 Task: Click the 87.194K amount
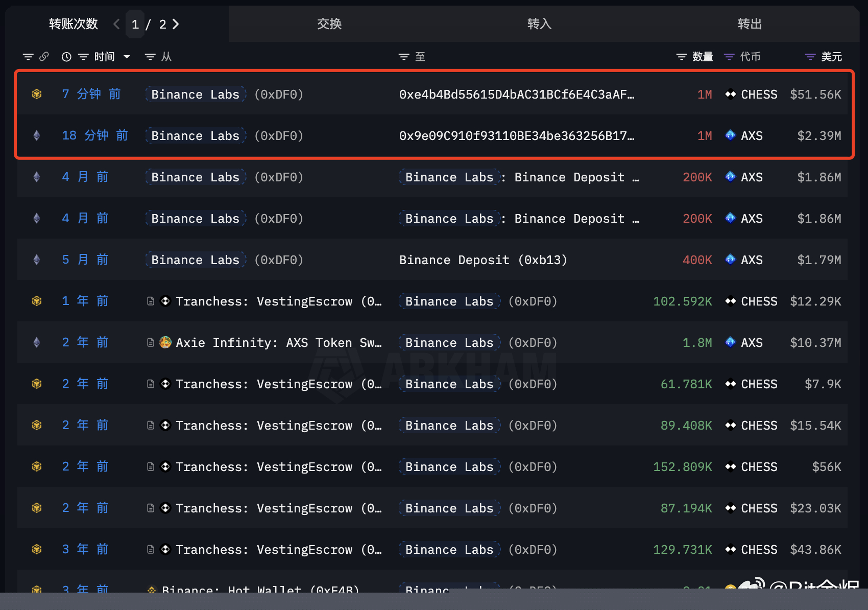point(686,508)
